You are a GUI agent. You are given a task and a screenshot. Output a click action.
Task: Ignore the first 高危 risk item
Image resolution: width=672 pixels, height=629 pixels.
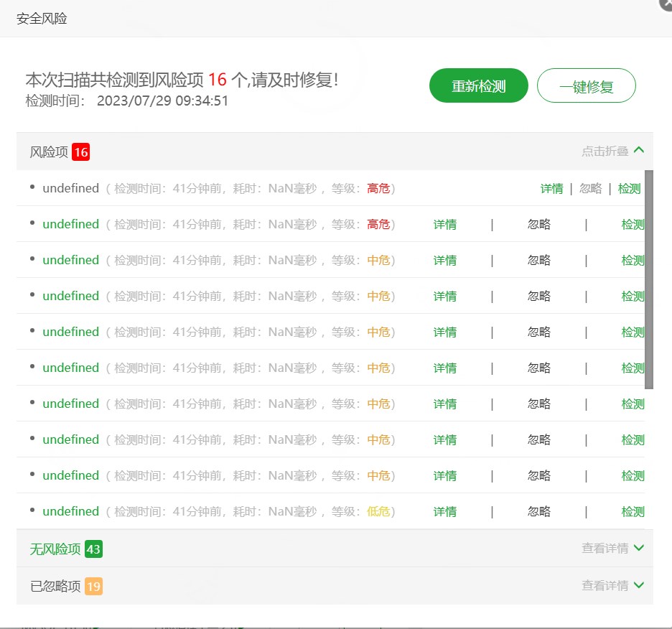click(590, 189)
